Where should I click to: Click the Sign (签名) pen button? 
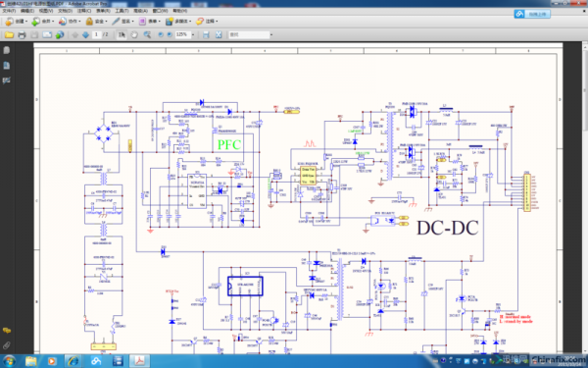122,22
